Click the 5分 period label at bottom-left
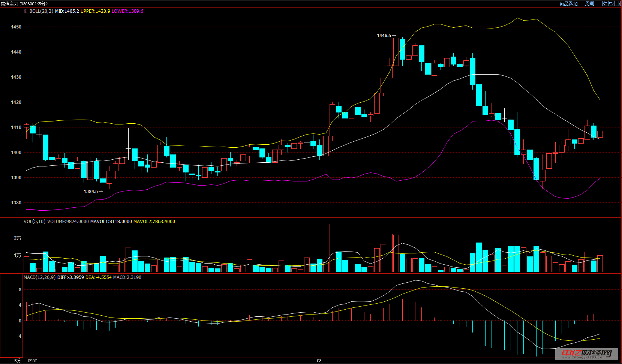622x364 pixels. click(x=18, y=361)
